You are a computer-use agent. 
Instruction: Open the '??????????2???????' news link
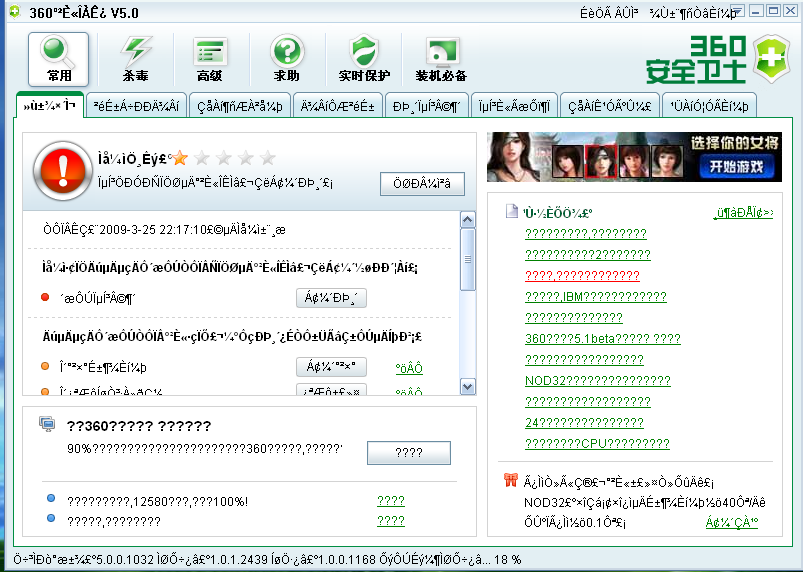[x=588, y=255]
